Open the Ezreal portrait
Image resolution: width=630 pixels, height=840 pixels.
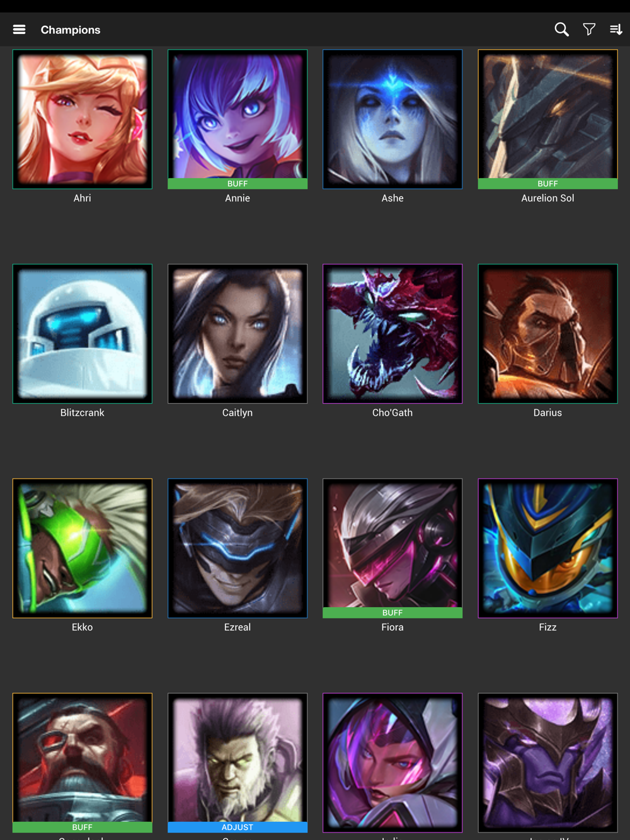coord(238,548)
